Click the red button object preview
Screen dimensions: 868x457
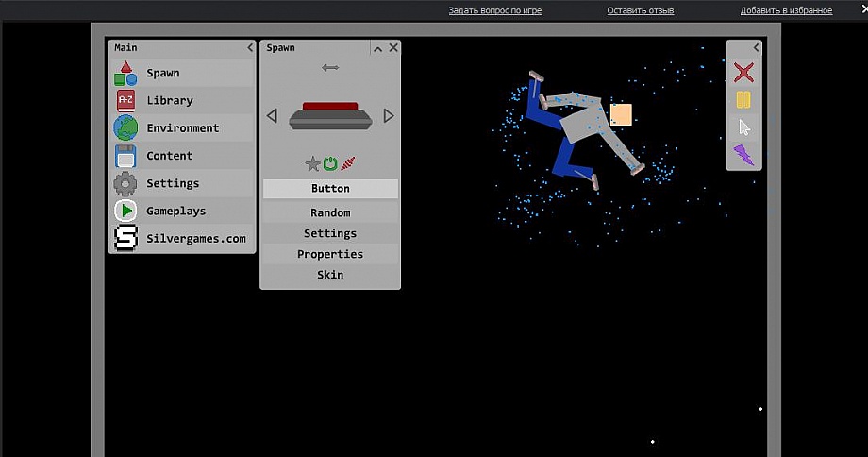click(x=330, y=116)
